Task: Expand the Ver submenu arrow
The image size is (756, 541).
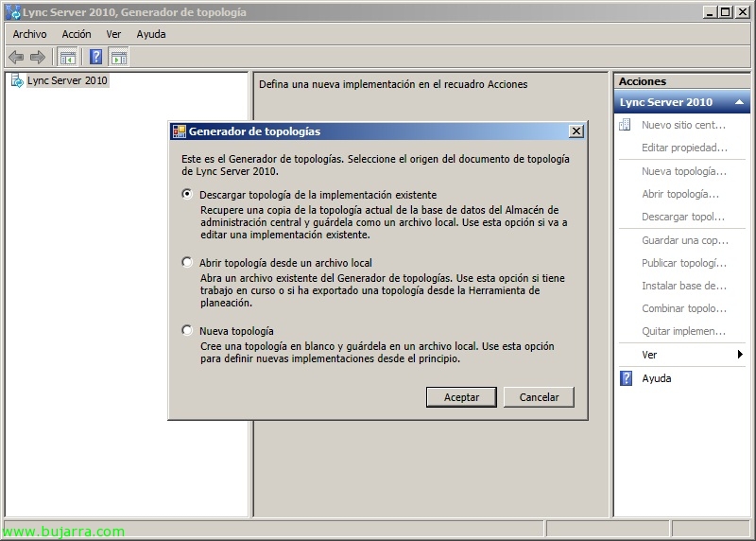Action: click(x=740, y=355)
